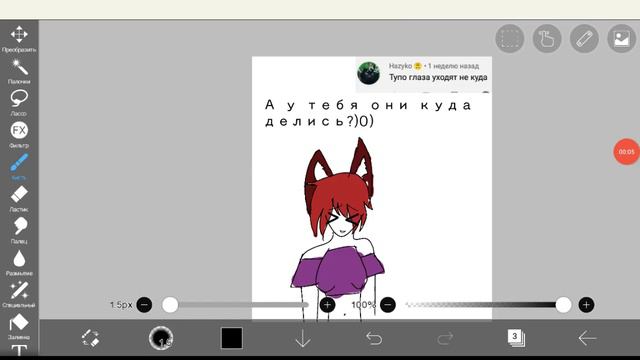The width and height of the screenshot is (640, 360).
Task: Decrease brush thickness with minus button
Action: coord(144,305)
